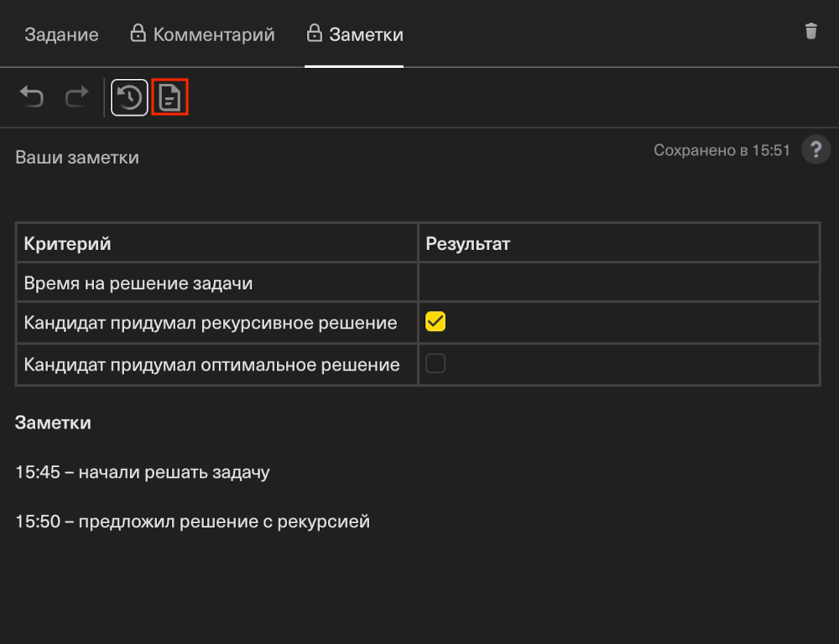Uncheck the recursive solution checkbox
Viewport: 839px width, 644px height.
pos(435,321)
